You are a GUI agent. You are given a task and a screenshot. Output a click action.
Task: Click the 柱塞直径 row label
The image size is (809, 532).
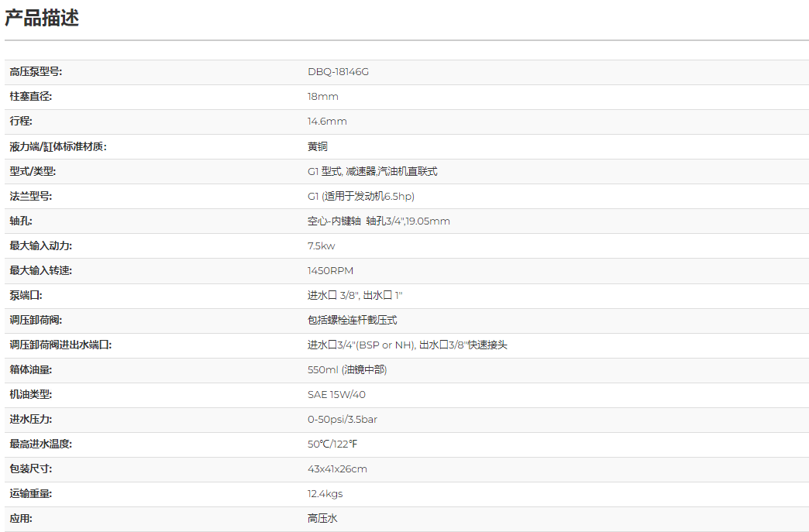click(31, 97)
